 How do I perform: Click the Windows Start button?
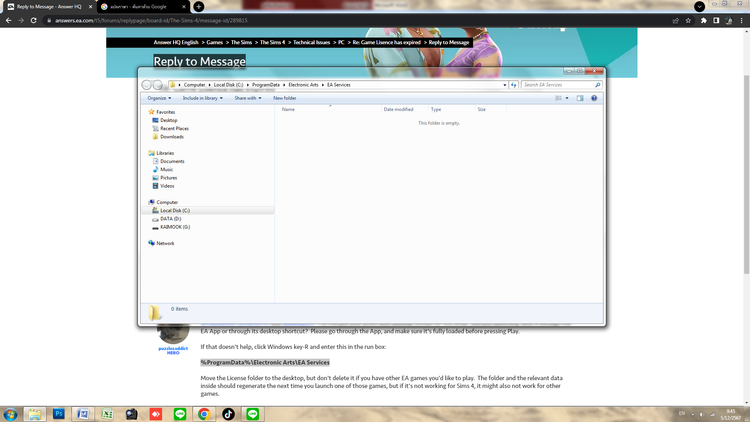[x=11, y=412]
